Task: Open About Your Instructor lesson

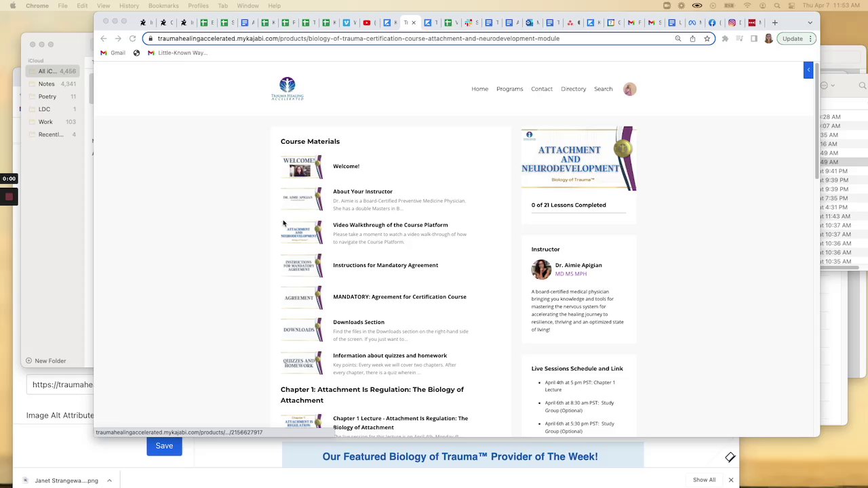Action: pos(362,191)
